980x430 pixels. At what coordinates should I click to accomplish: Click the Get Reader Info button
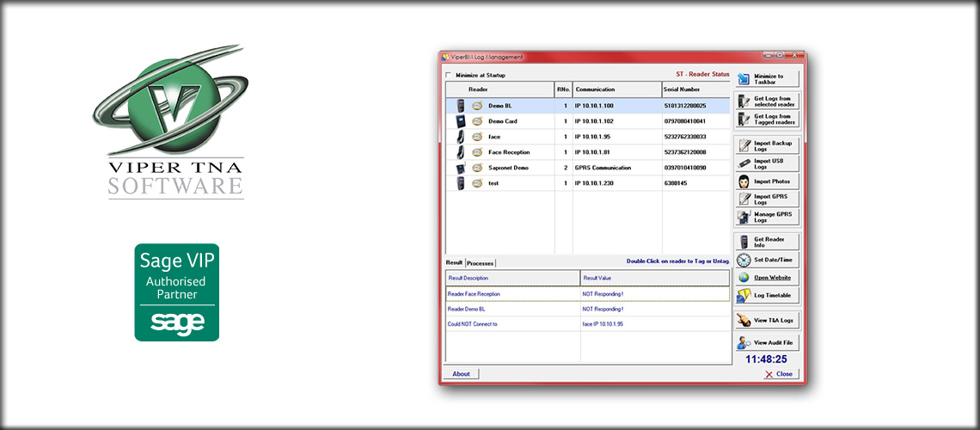pyautogui.click(x=767, y=242)
